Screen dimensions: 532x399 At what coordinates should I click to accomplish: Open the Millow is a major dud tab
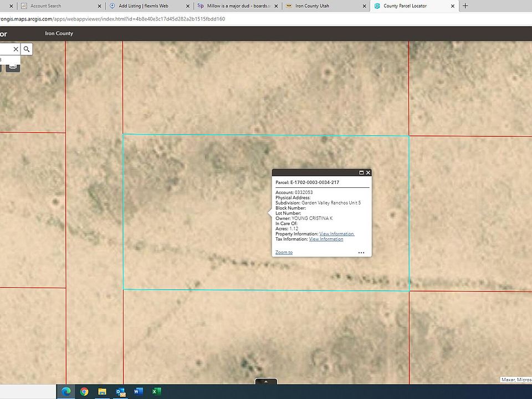pos(238,6)
